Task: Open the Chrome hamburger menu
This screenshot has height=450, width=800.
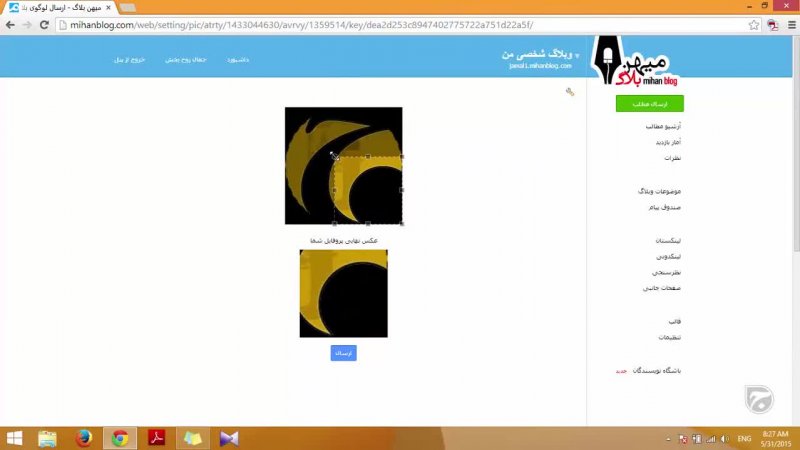Action: [792, 25]
